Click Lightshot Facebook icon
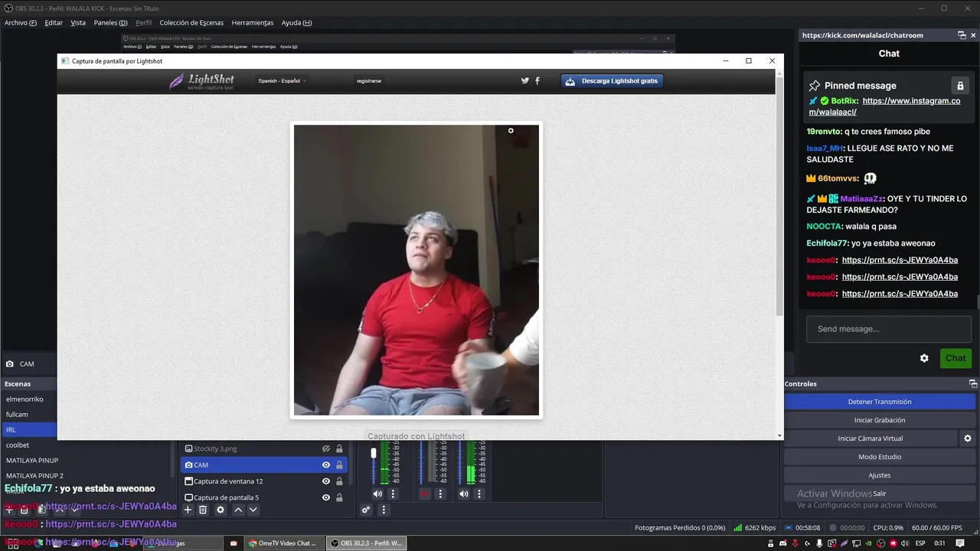Image resolution: width=980 pixels, height=551 pixels. click(537, 80)
